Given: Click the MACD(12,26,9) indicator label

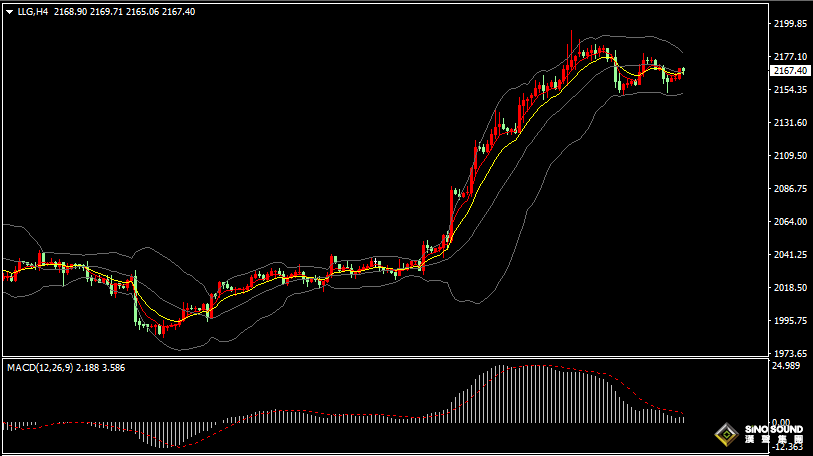Looking at the screenshot, I should [x=38, y=368].
